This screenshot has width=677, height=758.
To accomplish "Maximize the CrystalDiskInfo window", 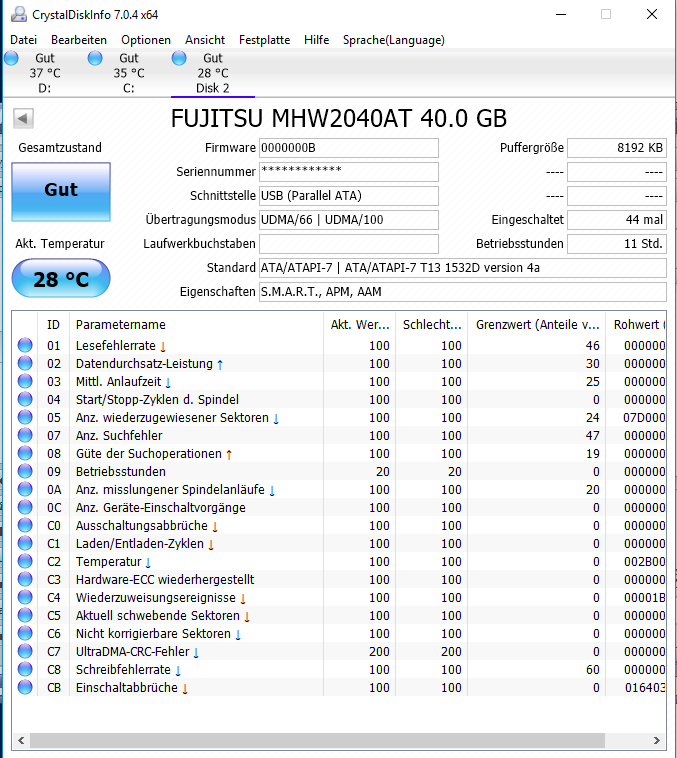I will click(606, 15).
